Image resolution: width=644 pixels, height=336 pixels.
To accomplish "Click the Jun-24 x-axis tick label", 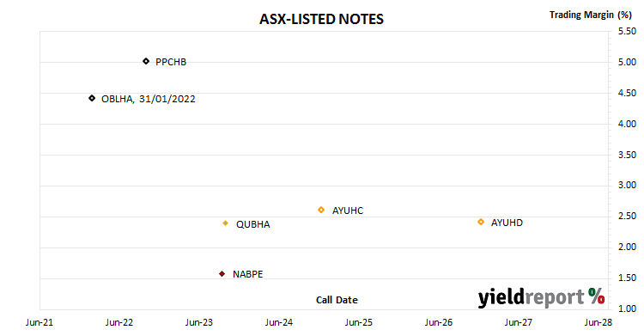I will 279,322.
